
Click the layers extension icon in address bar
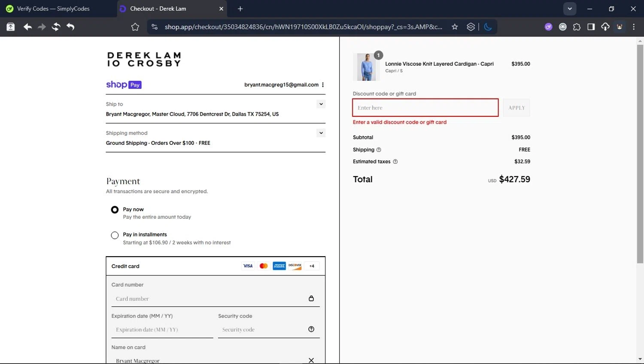point(471,27)
